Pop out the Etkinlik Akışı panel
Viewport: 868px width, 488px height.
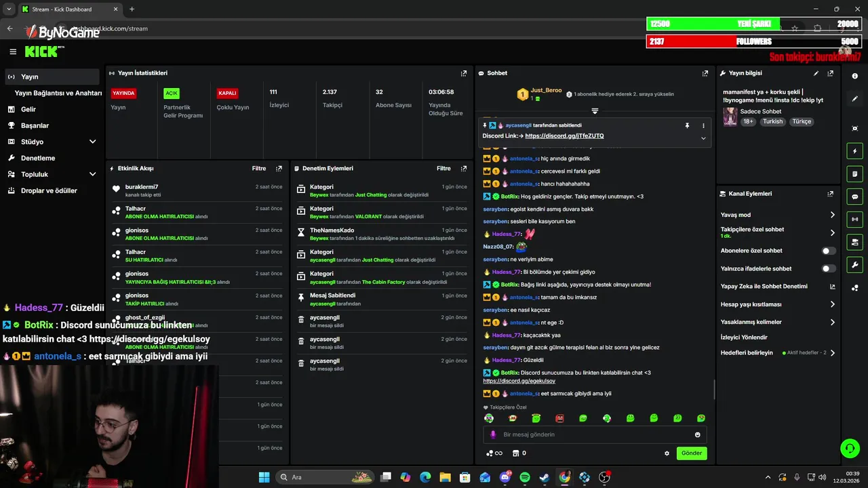pos(279,168)
